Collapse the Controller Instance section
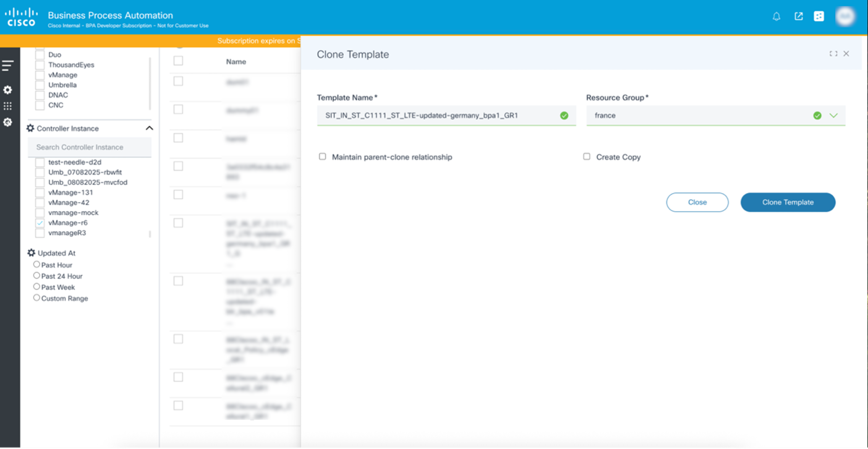Image resolution: width=868 pixels, height=449 pixels. pos(149,128)
